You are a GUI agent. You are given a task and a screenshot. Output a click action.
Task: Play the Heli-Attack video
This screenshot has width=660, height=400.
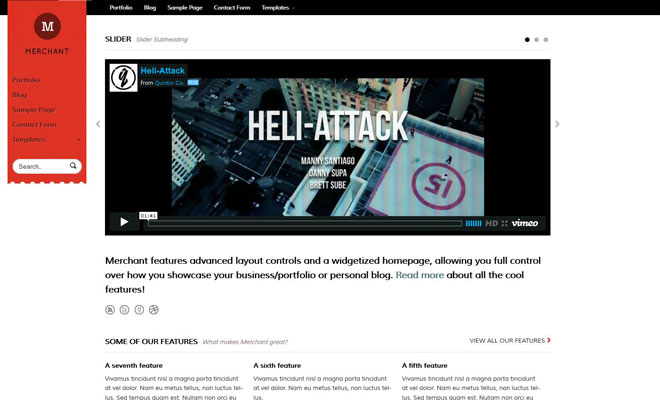pos(124,222)
